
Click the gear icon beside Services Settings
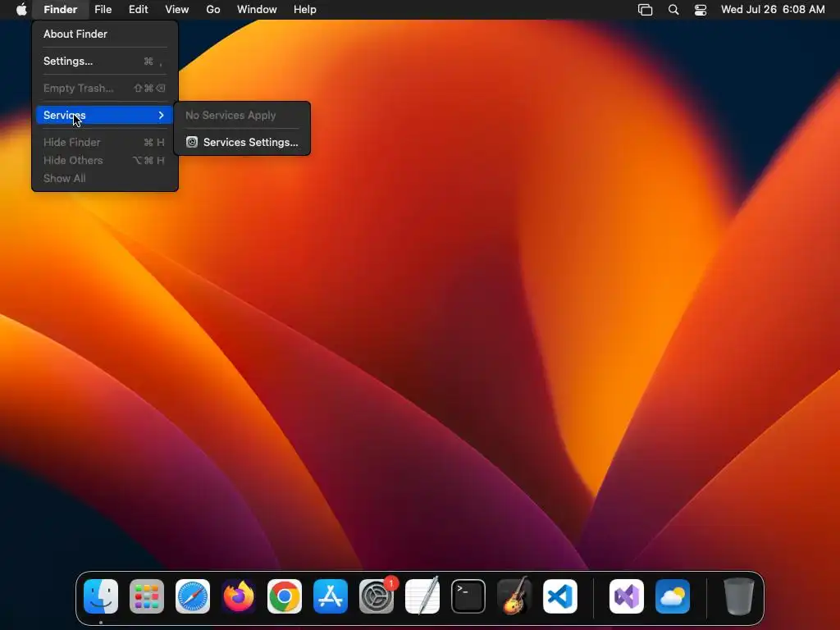(192, 142)
